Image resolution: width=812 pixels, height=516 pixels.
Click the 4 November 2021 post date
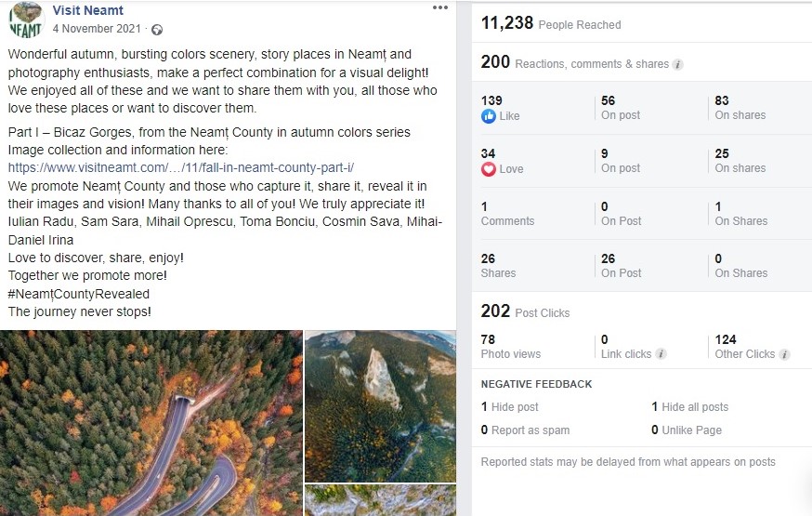(97, 29)
